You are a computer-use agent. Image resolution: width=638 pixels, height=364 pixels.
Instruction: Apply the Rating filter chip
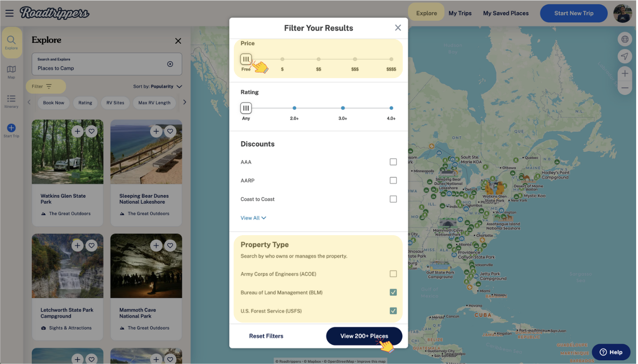(x=85, y=103)
